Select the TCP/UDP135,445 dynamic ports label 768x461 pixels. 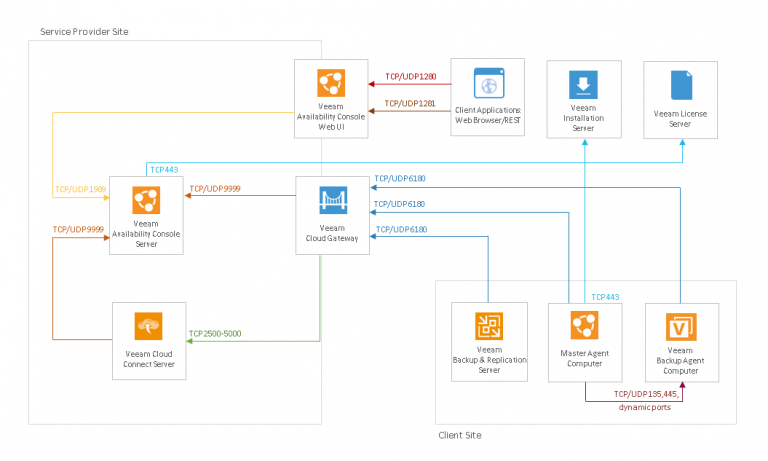coord(646,400)
